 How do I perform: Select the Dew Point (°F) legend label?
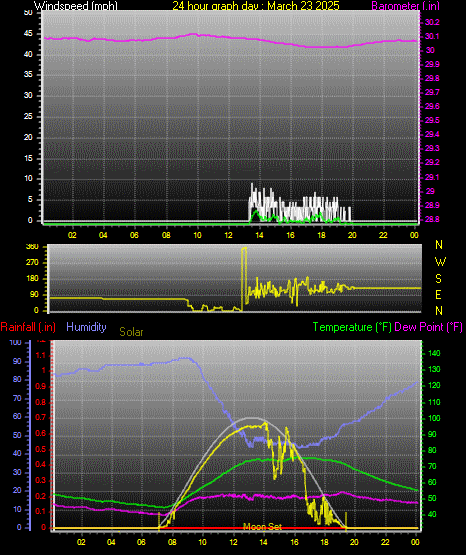point(428,327)
